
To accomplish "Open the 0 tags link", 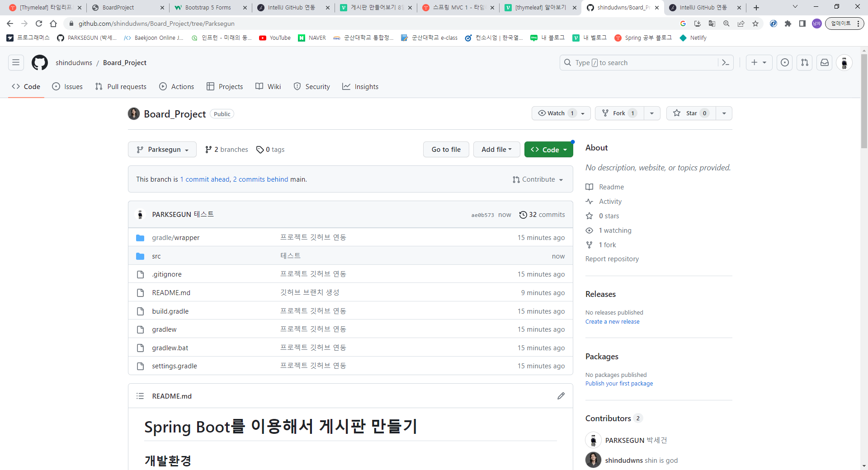I will coord(270,150).
